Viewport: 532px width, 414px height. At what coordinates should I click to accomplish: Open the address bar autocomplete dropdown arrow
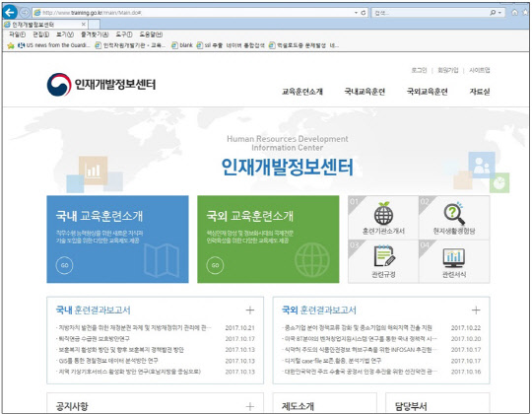(x=356, y=13)
